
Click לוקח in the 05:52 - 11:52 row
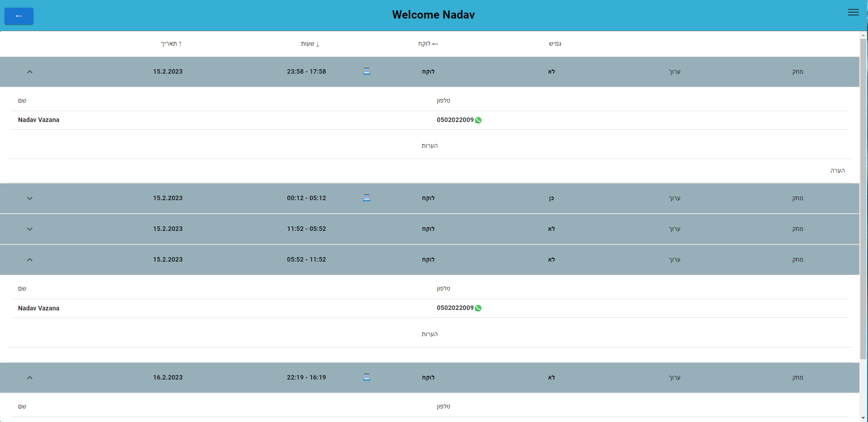[428, 259]
